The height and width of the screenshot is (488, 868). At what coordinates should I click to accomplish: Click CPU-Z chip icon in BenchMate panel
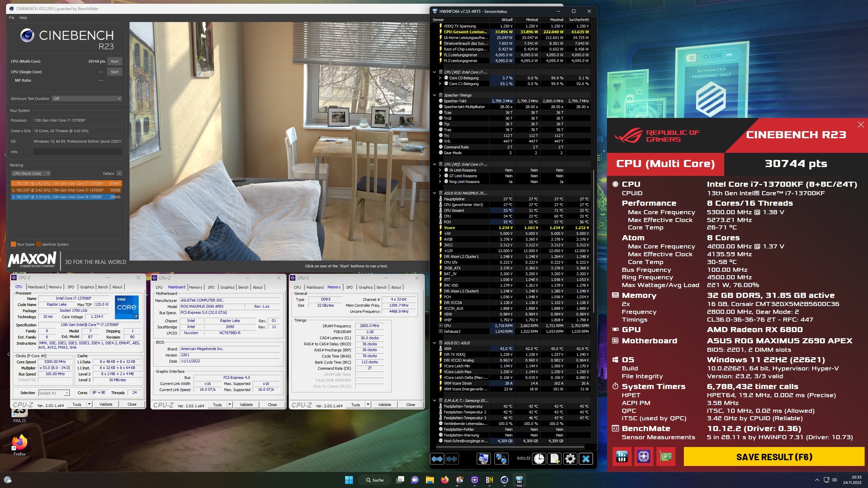pos(644,456)
